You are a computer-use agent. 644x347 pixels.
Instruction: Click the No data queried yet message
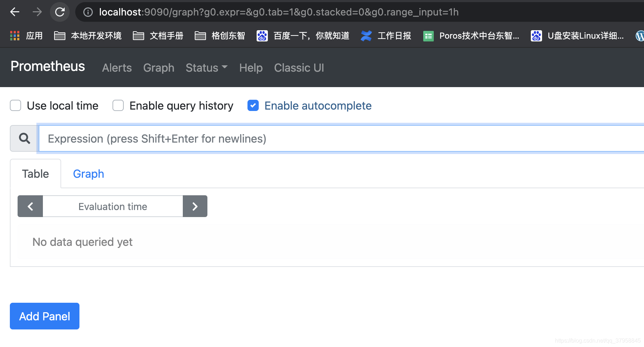tap(82, 242)
